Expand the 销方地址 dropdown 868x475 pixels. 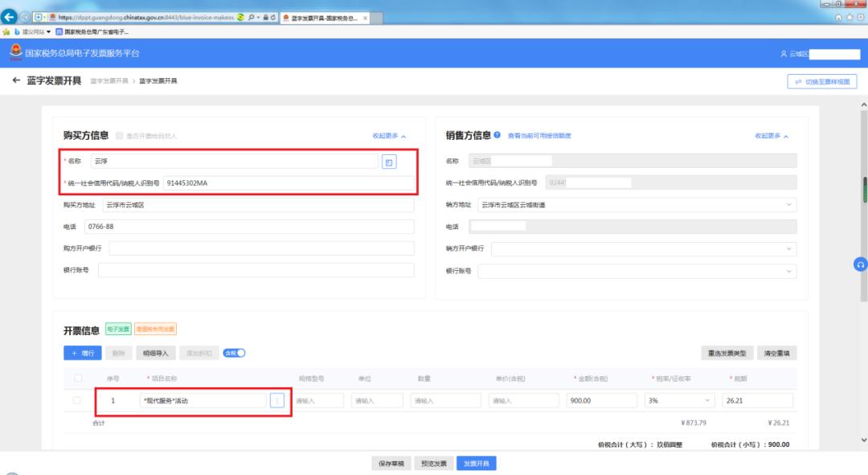637,205
